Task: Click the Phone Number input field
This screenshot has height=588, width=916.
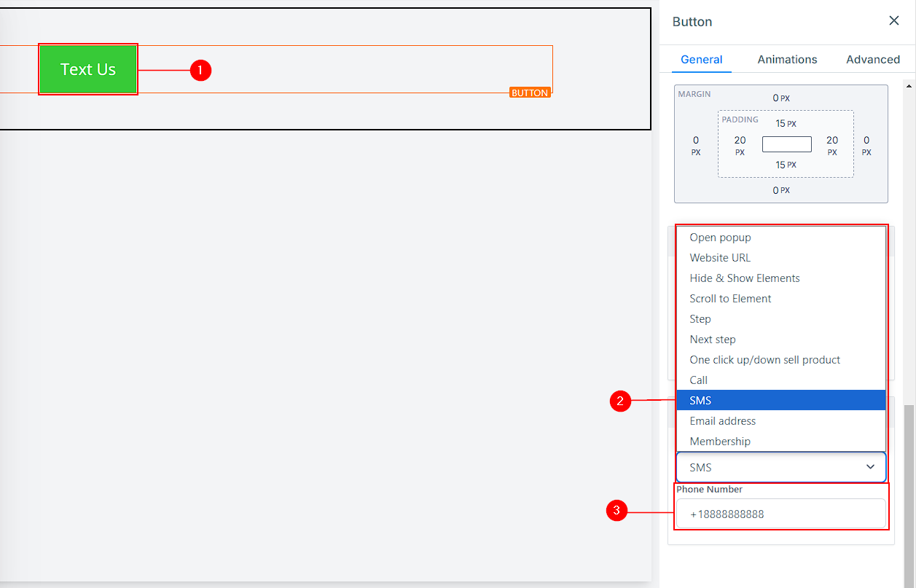Action: tap(780, 514)
